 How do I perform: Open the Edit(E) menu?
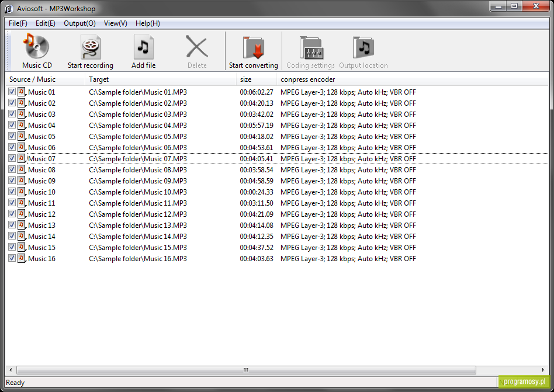(45, 23)
